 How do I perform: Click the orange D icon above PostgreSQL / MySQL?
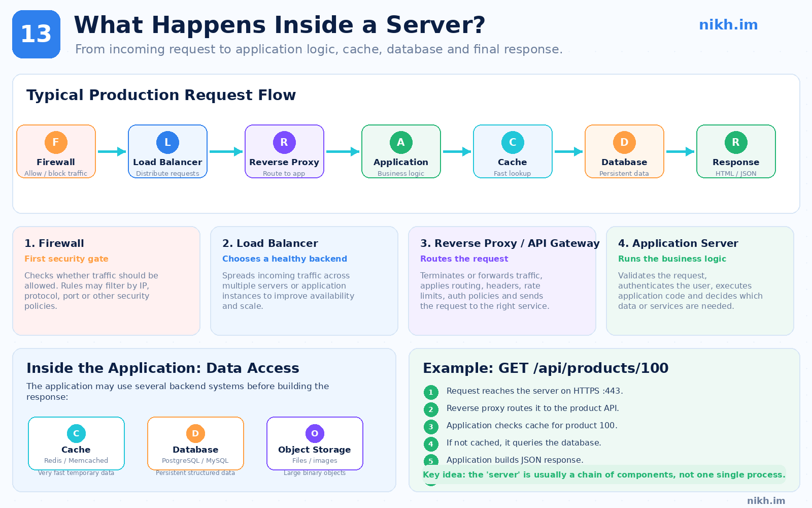(195, 433)
